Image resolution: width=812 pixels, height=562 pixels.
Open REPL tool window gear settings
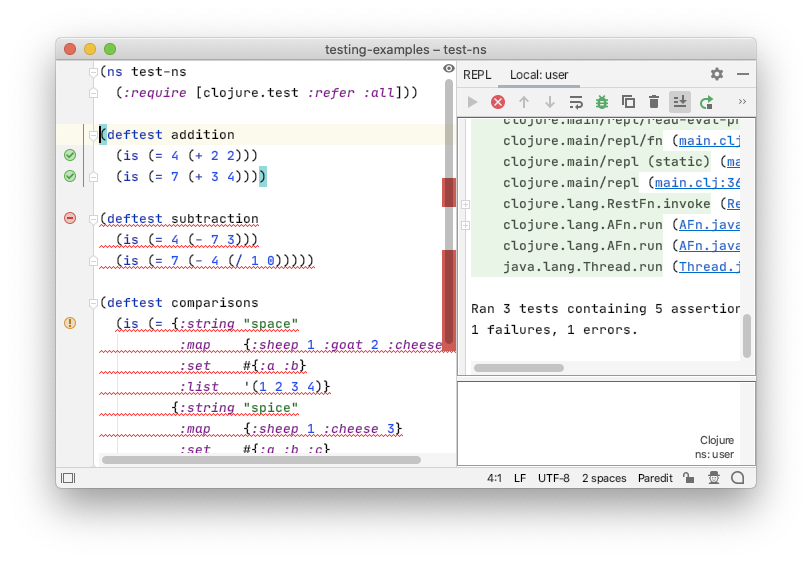coord(717,74)
